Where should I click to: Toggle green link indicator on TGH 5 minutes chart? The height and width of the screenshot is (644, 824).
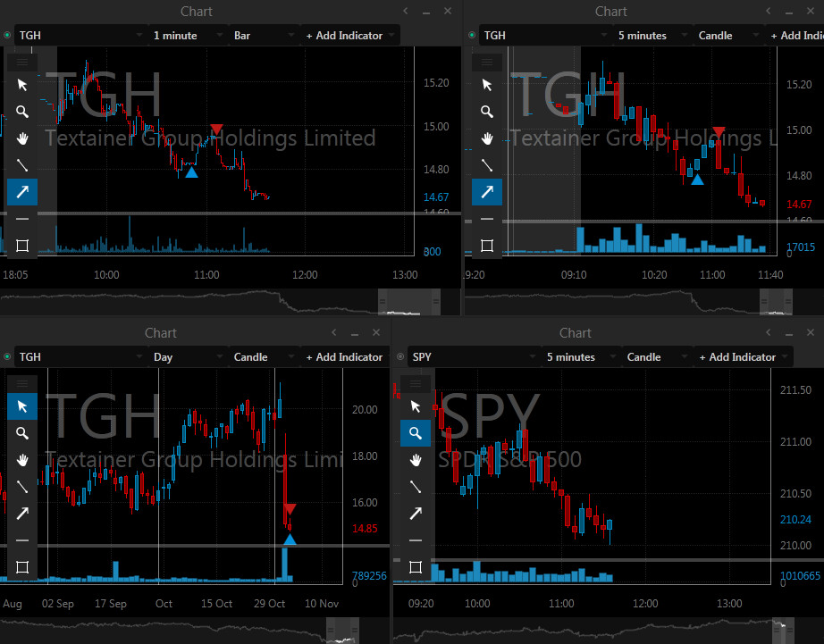(x=471, y=35)
